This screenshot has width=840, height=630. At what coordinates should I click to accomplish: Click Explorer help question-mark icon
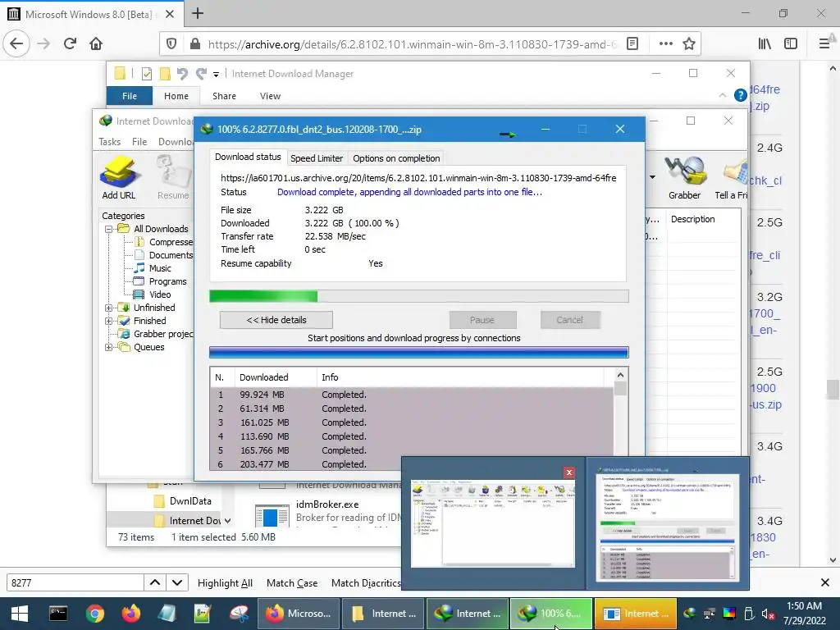tap(741, 95)
